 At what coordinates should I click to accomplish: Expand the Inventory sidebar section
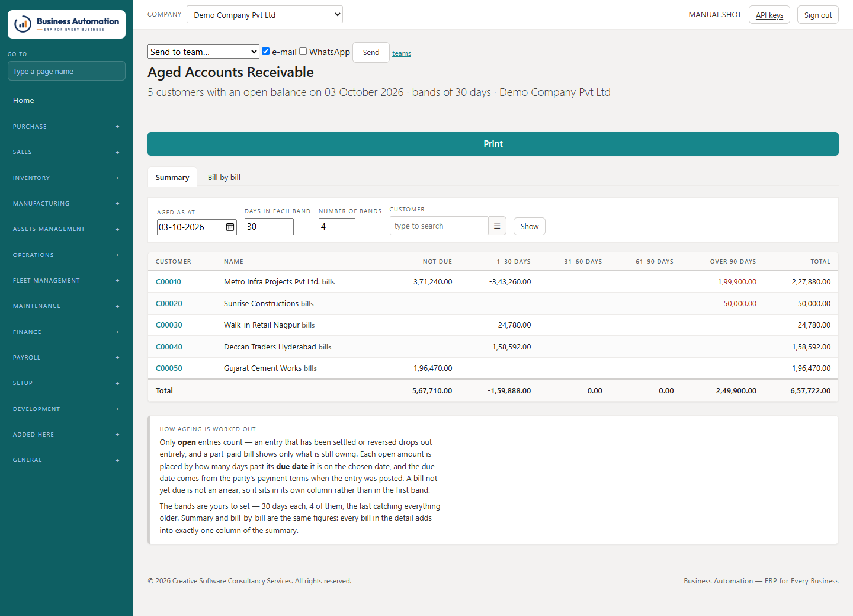coord(66,178)
